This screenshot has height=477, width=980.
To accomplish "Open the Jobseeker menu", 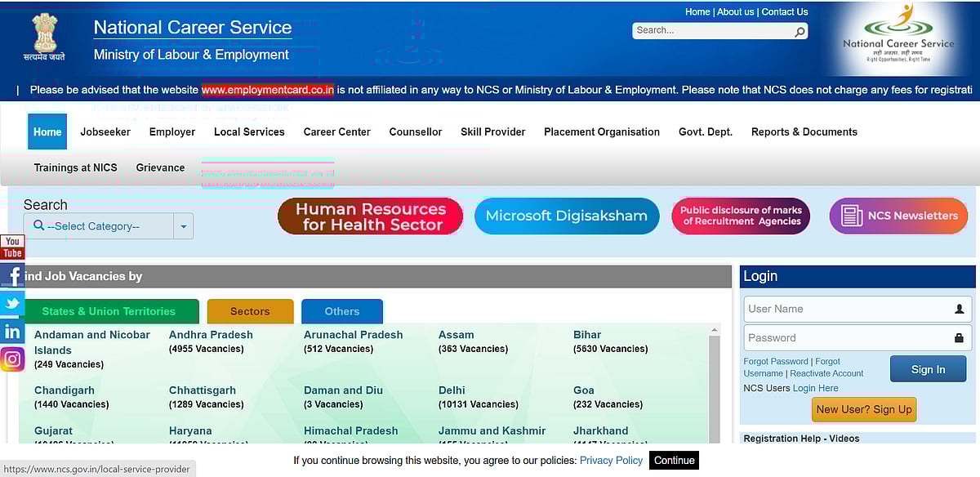I will pos(105,132).
